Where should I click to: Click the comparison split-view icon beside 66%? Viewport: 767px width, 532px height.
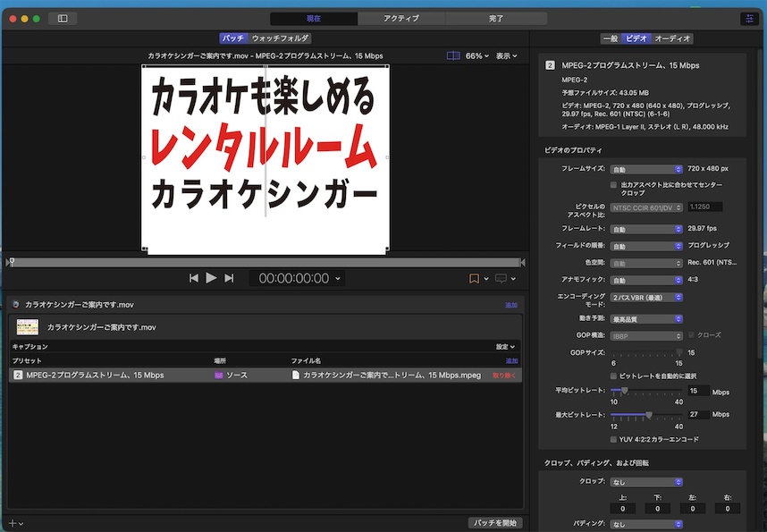coord(453,55)
